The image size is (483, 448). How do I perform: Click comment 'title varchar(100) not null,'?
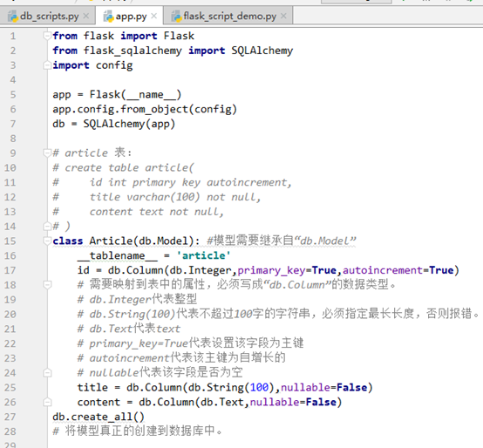pyautogui.click(x=175, y=197)
